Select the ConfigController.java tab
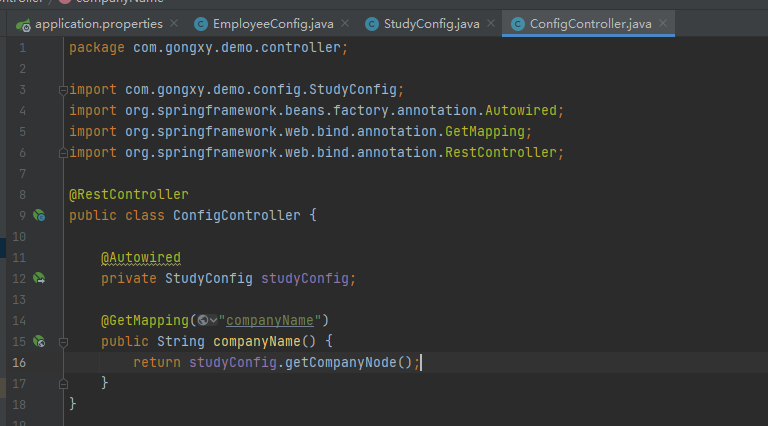 590,24
